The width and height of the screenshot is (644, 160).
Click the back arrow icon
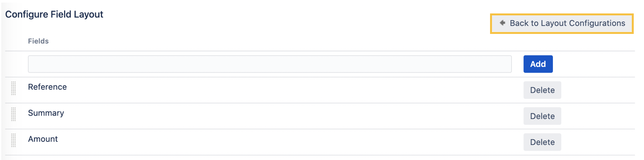coord(503,23)
